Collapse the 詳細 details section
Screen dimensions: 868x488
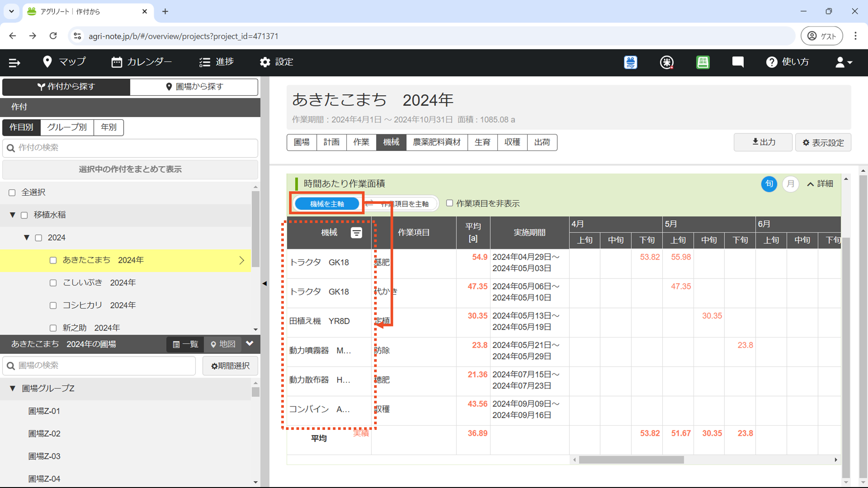pyautogui.click(x=820, y=184)
